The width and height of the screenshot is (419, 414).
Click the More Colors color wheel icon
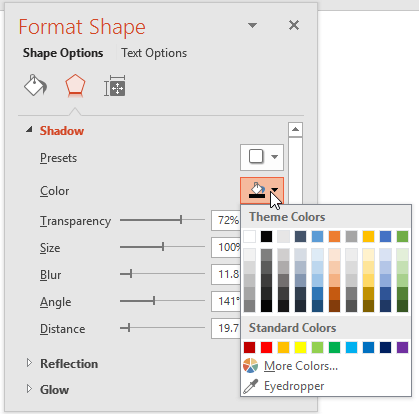point(250,366)
